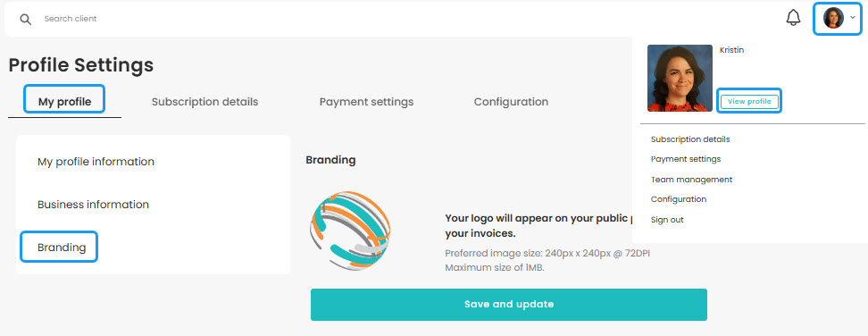This screenshot has width=868, height=336.
Task: Click the company logo image
Action: pos(350,230)
